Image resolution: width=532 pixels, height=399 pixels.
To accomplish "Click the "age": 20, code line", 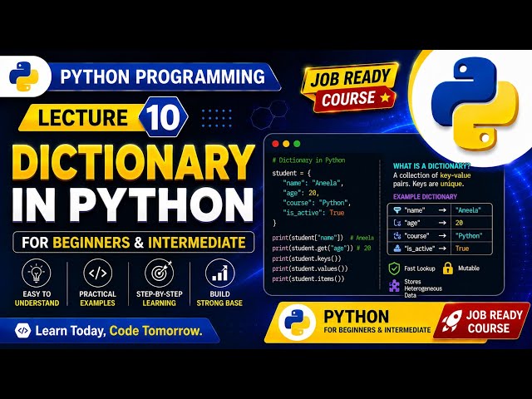I will coord(301,193).
